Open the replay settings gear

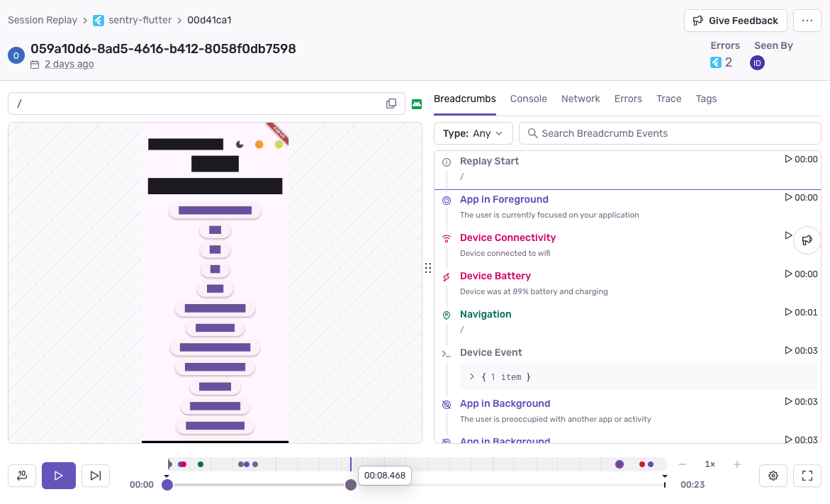tap(773, 476)
